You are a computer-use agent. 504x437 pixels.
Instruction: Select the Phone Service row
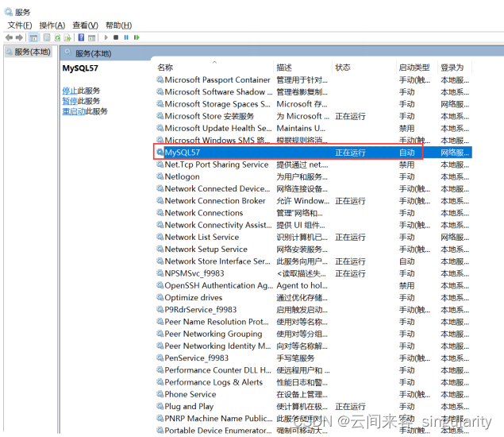pyautogui.click(x=314, y=394)
